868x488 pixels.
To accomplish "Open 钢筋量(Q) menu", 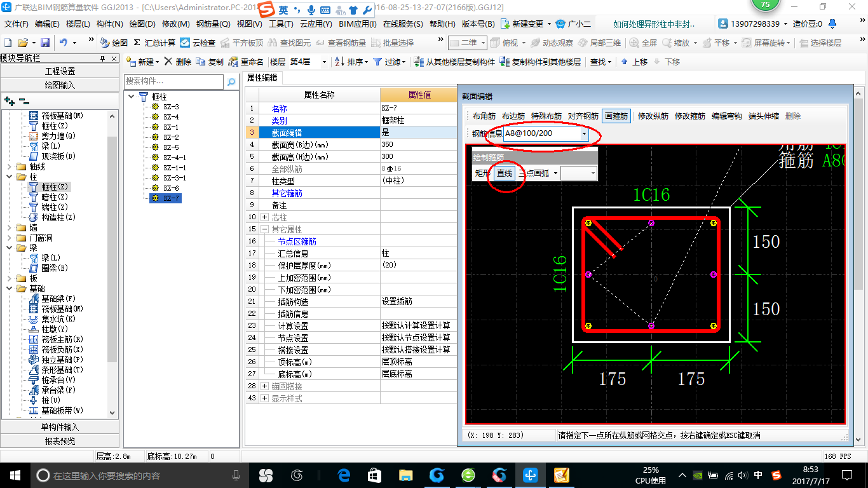I will (x=213, y=24).
